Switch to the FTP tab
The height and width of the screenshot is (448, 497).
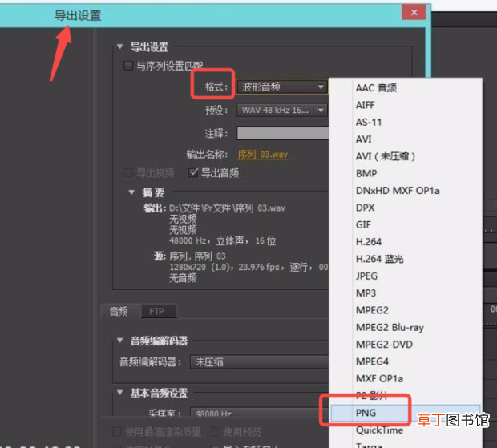click(x=157, y=312)
